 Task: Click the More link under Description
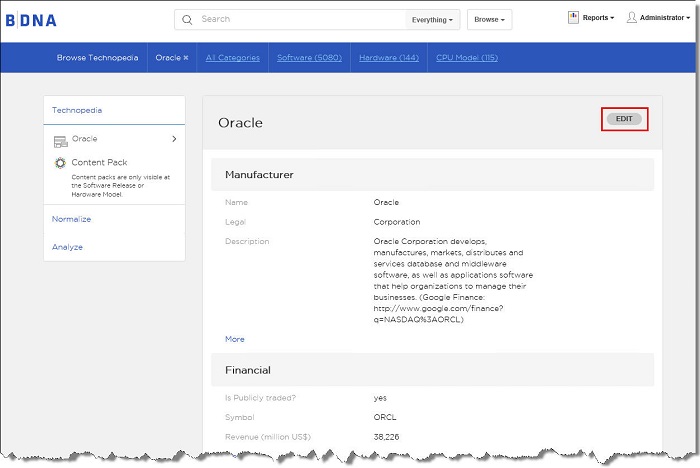tap(235, 339)
